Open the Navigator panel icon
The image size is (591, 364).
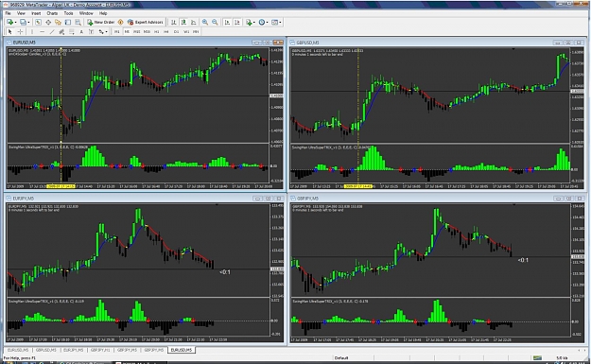58,23
